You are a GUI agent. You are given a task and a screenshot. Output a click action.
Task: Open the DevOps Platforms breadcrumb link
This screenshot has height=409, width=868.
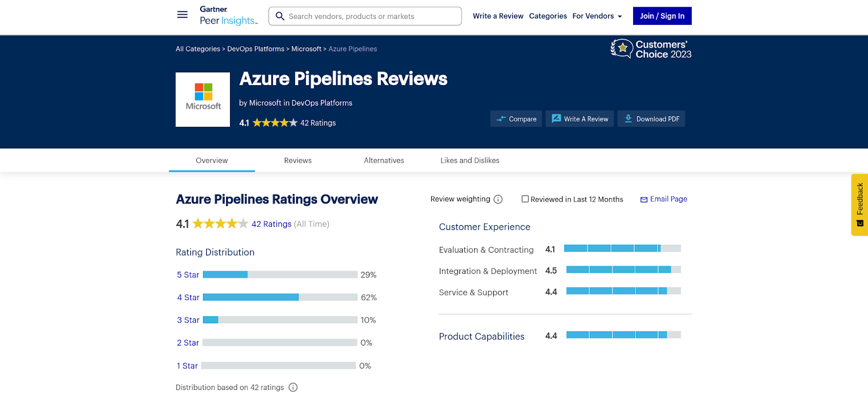pos(256,49)
